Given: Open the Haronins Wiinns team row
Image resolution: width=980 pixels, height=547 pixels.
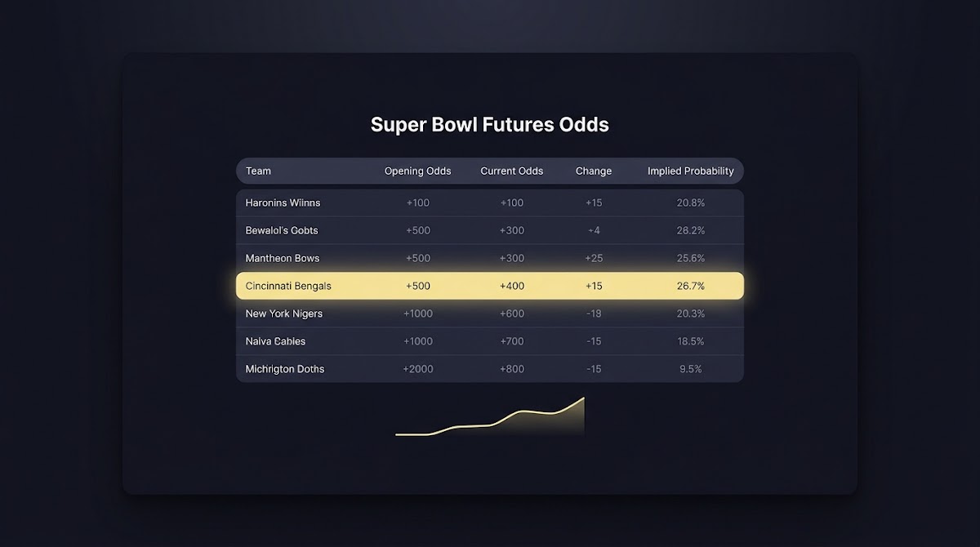Looking at the screenshot, I should [490, 202].
